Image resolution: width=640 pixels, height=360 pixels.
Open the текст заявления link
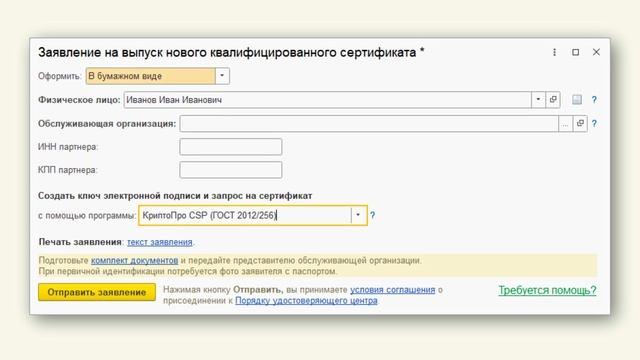click(x=160, y=242)
